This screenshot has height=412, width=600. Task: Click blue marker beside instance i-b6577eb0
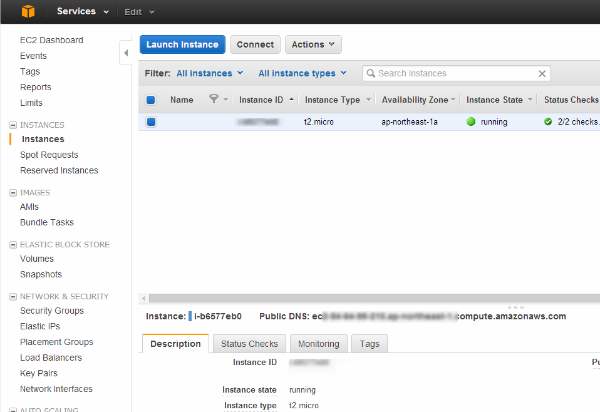(190, 316)
